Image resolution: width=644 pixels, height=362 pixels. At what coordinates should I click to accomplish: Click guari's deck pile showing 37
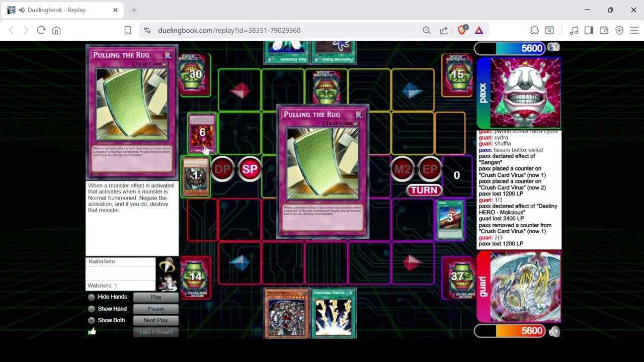tap(457, 278)
